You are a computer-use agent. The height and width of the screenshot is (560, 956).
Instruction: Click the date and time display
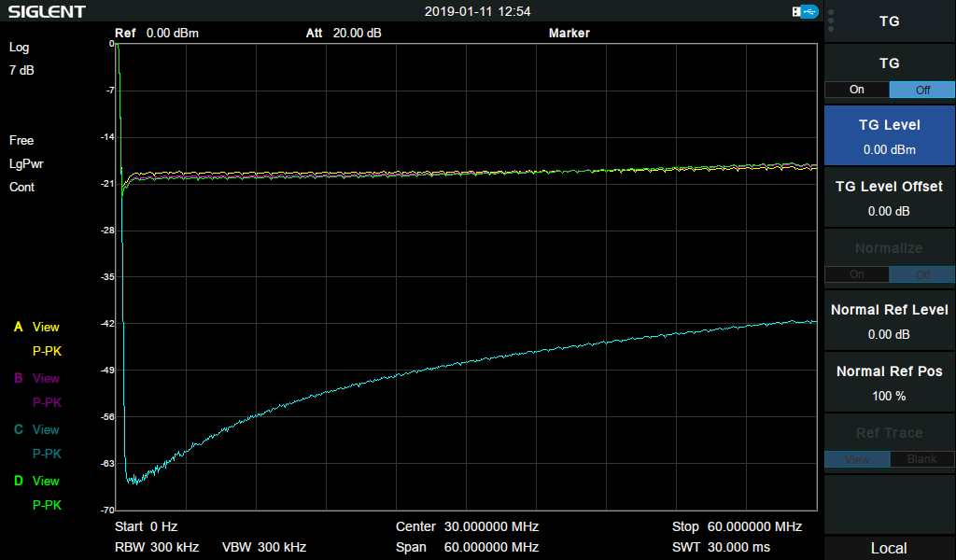tap(477, 11)
